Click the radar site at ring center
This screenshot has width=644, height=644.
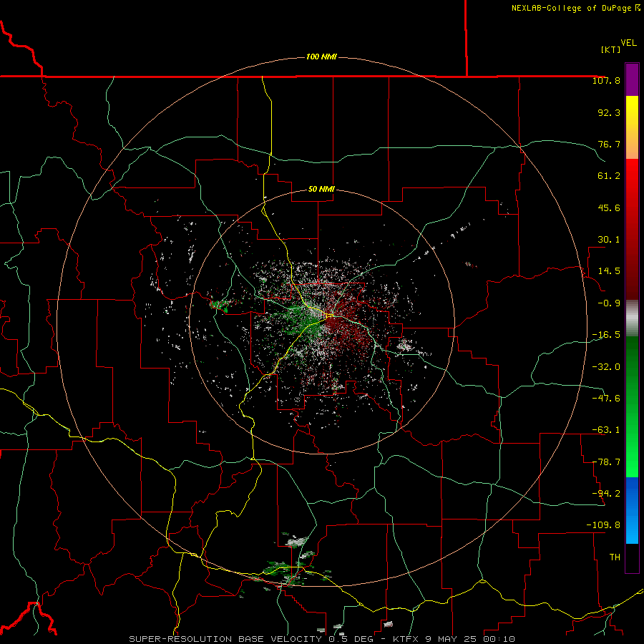(321, 321)
